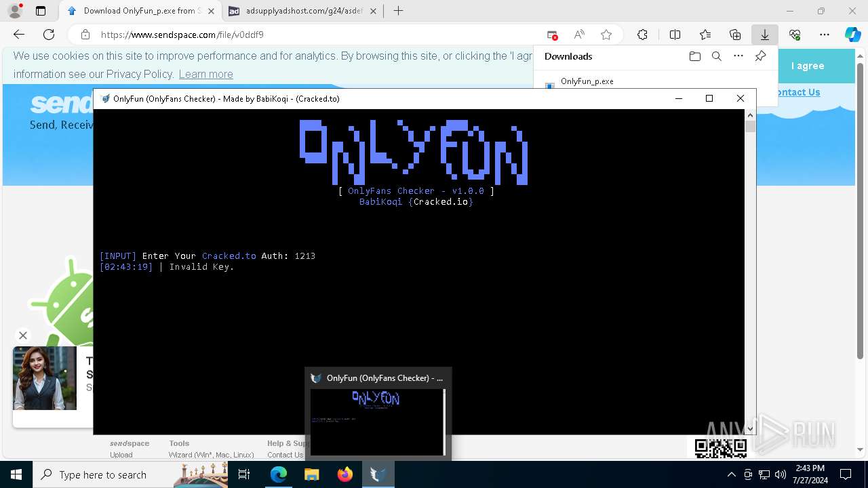Refresh the sendspace page
Screen dimensions: 868x488
(49, 35)
